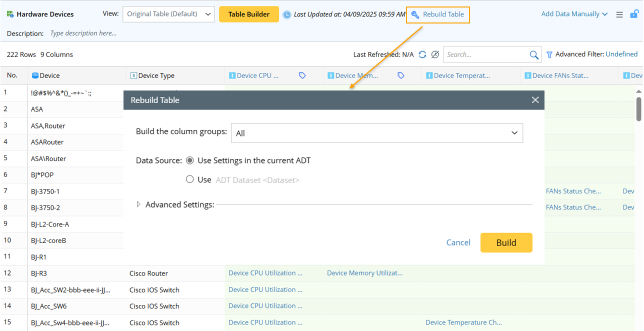Click the refresh table data icon
Viewport: 644px width, 331px height.
[x=422, y=54]
